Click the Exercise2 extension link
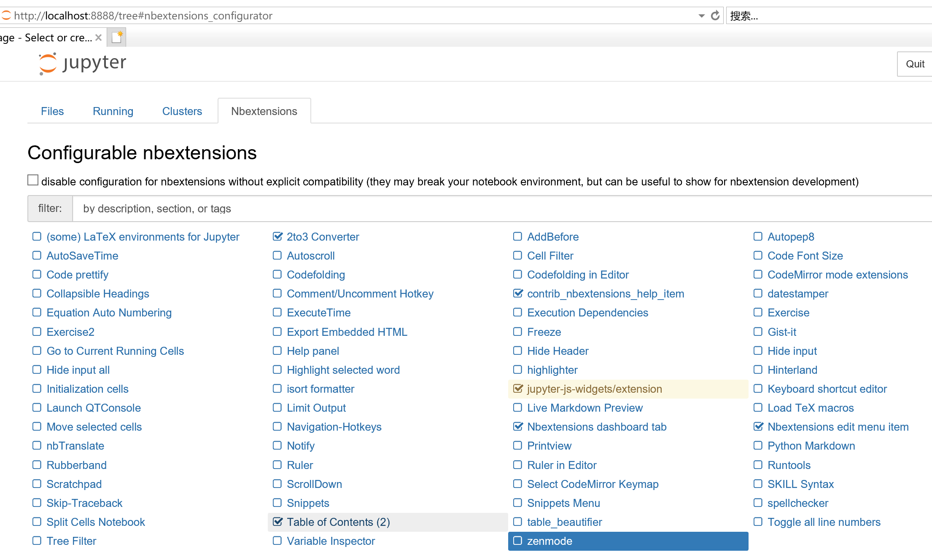Viewport: 932px width, 560px height. [70, 332]
